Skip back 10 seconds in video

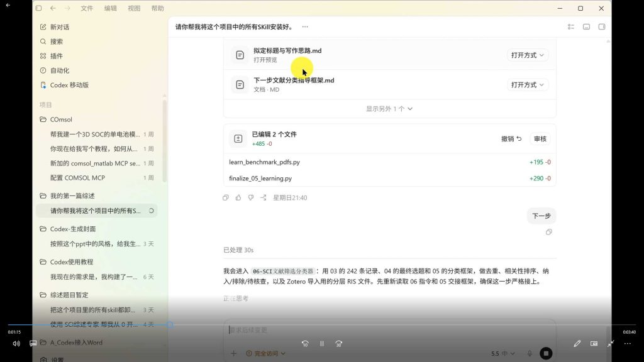click(305, 344)
